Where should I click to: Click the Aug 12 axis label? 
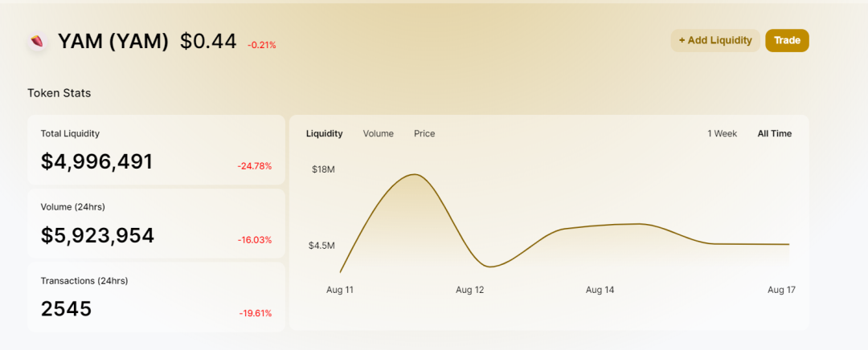(x=469, y=290)
